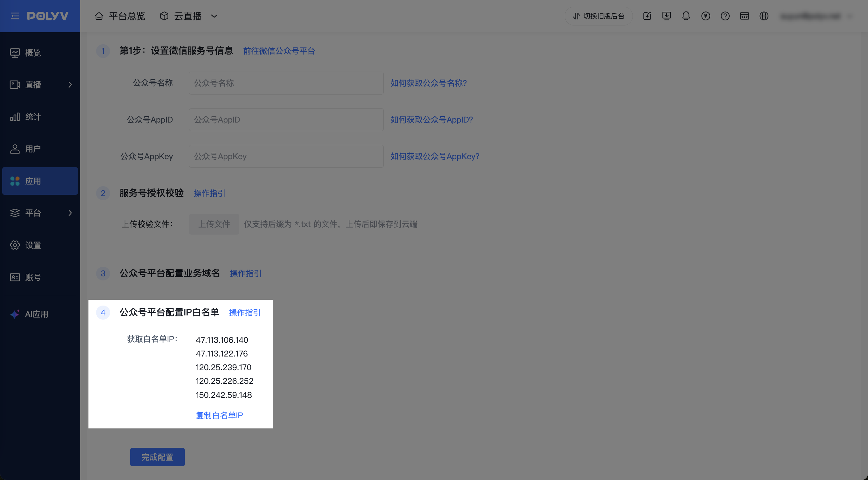
Task: Open 操作指引 for 公众号平台配置IP白名单
Action: [x=245, y=313]
